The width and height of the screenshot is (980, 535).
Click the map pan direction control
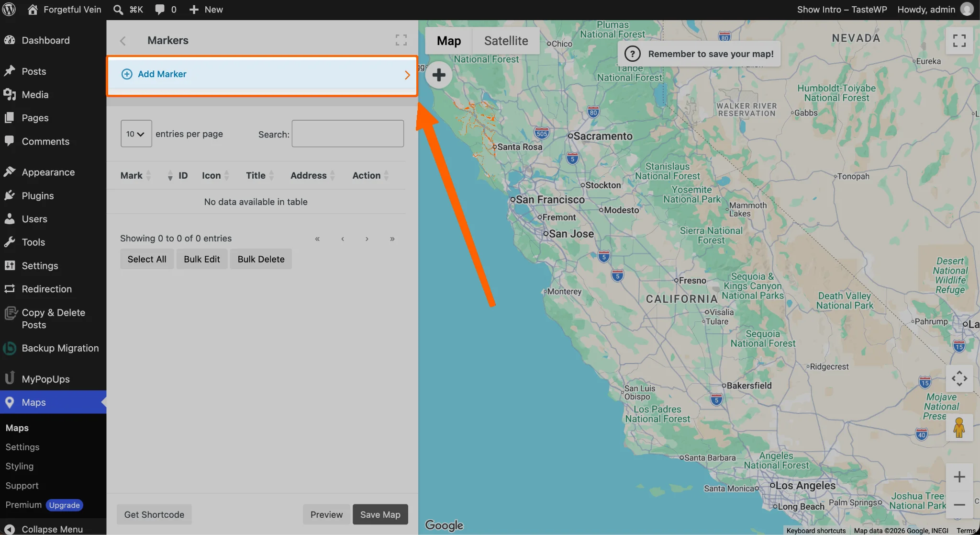point(959,379)
